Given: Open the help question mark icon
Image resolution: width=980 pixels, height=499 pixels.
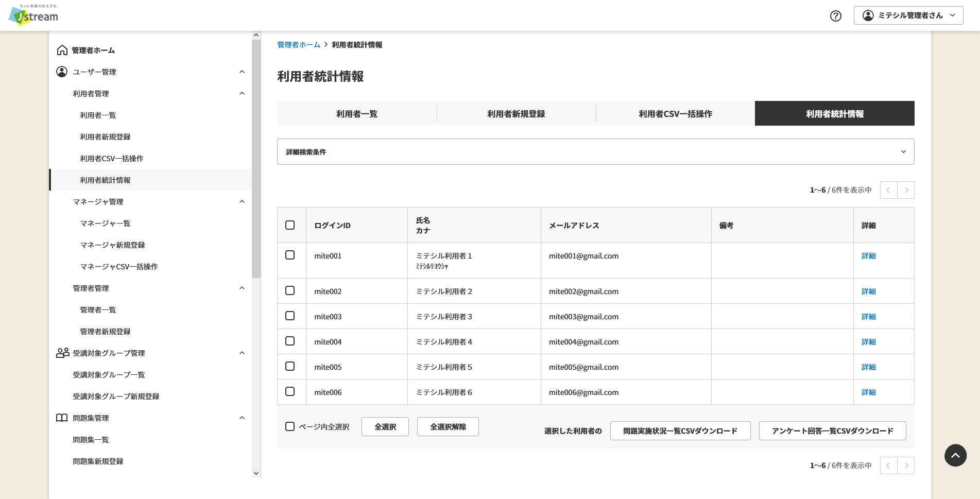Looking at the screenshot, I should coord(836,16).
